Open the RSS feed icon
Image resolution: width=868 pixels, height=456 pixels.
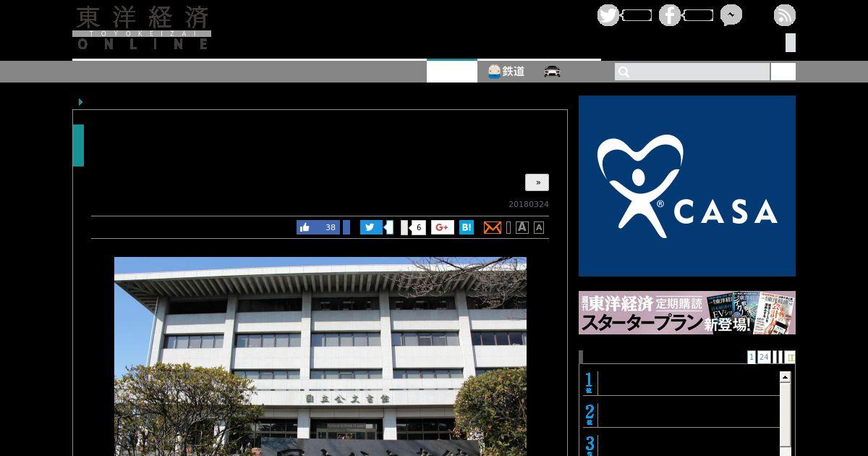[785, 15]
